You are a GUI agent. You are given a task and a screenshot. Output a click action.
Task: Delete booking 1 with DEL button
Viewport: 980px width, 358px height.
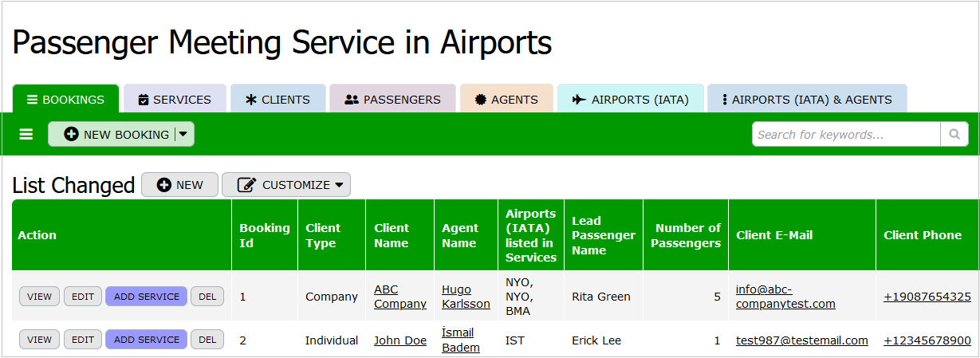coord(207,297)
